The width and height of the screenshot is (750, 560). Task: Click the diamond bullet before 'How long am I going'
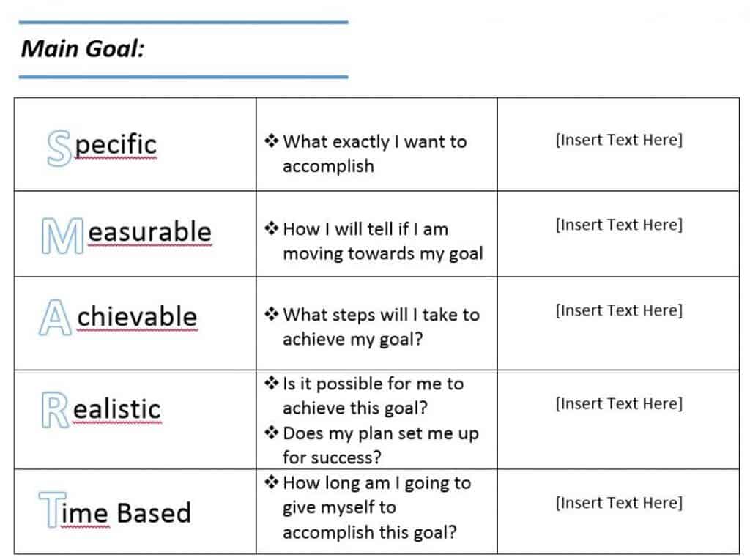(271, 482)
